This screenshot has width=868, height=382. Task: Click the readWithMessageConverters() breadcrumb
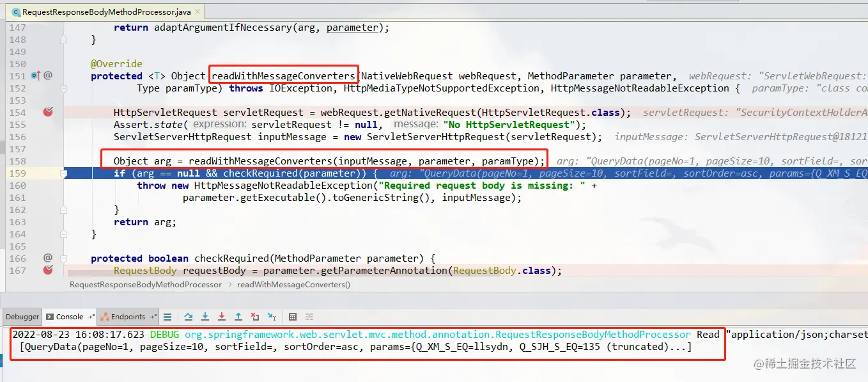point(293,284)
